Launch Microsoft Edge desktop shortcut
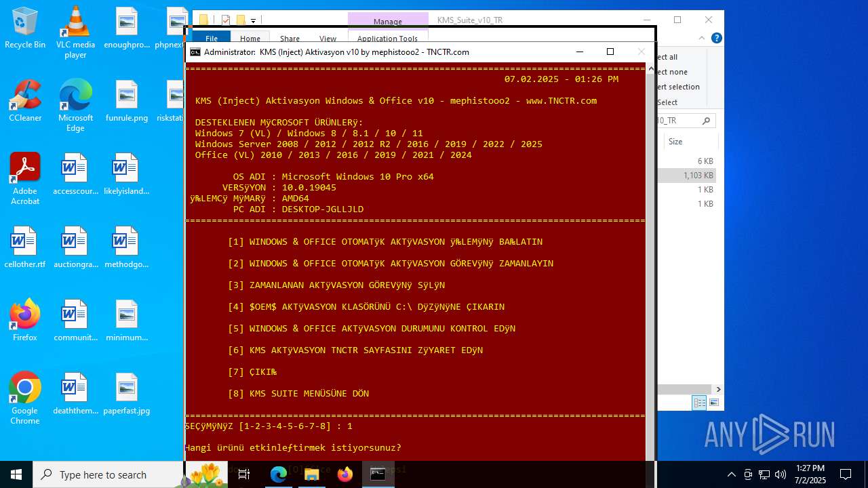Screen dimensions: 868x488 pos(75,106)
